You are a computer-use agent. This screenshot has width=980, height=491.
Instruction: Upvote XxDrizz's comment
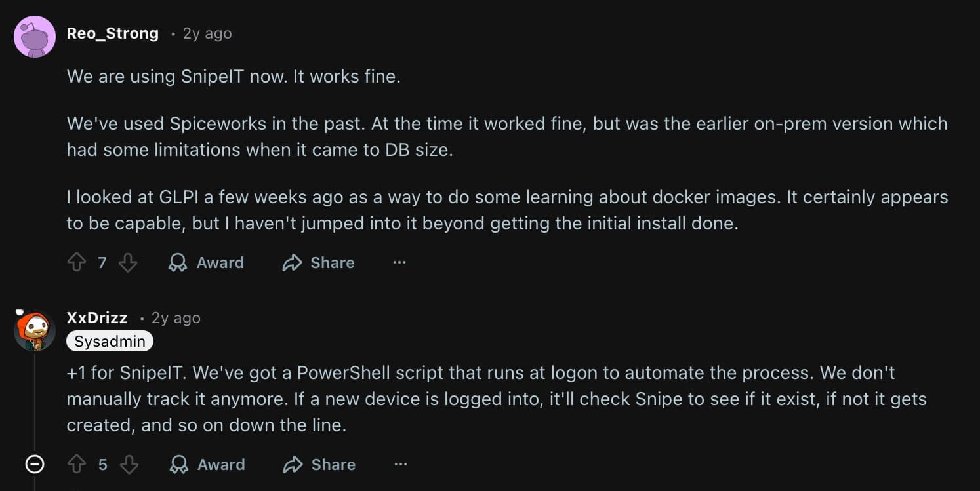[78, 464]
